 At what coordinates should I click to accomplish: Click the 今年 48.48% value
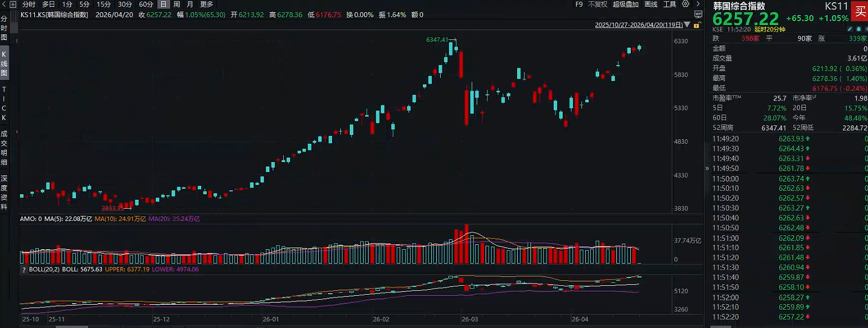856,118
